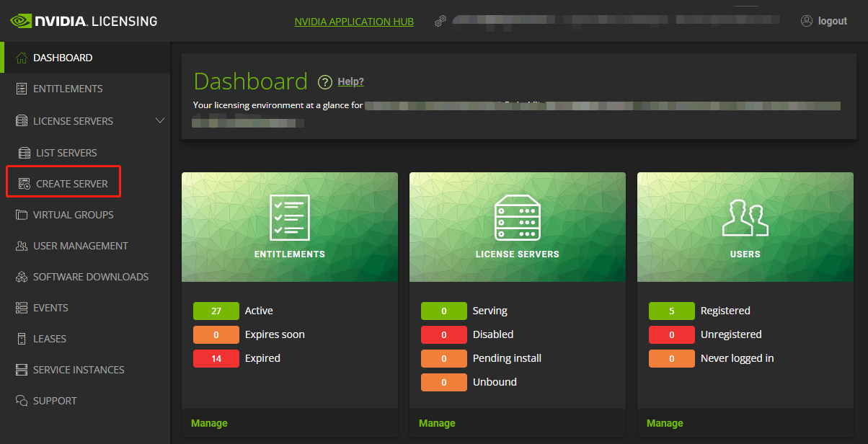Viewport: 868px width, 444px height.
Task: Click the List Servers icon
Action: click(x=25, y=153)
